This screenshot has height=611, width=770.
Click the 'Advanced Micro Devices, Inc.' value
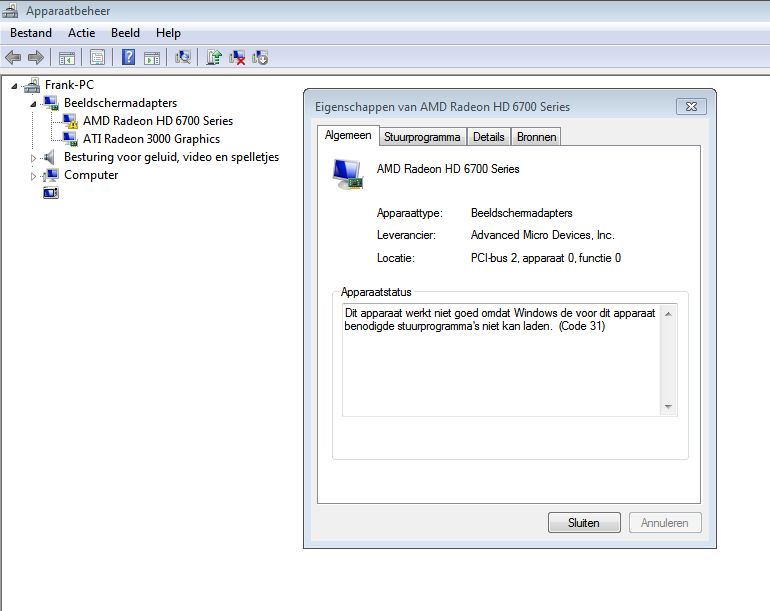(543, 235)
